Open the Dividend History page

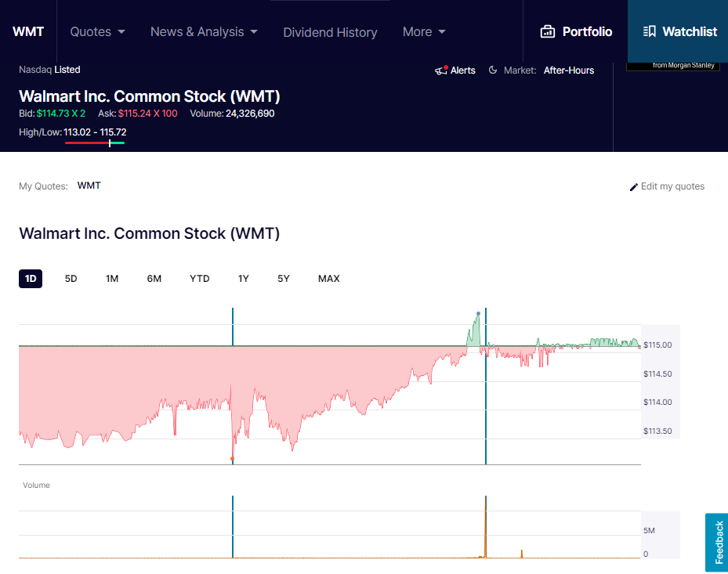(330, 32)
